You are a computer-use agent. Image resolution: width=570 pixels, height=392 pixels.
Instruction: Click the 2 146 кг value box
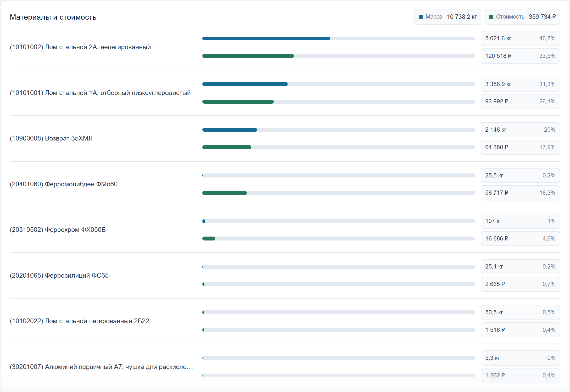point(520,130)
